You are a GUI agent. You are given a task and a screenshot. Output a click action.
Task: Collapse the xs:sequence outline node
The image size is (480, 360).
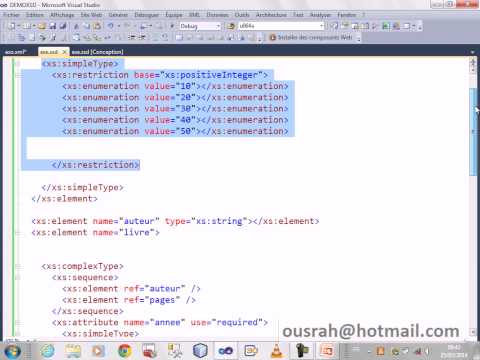click(x=18, y=278)
